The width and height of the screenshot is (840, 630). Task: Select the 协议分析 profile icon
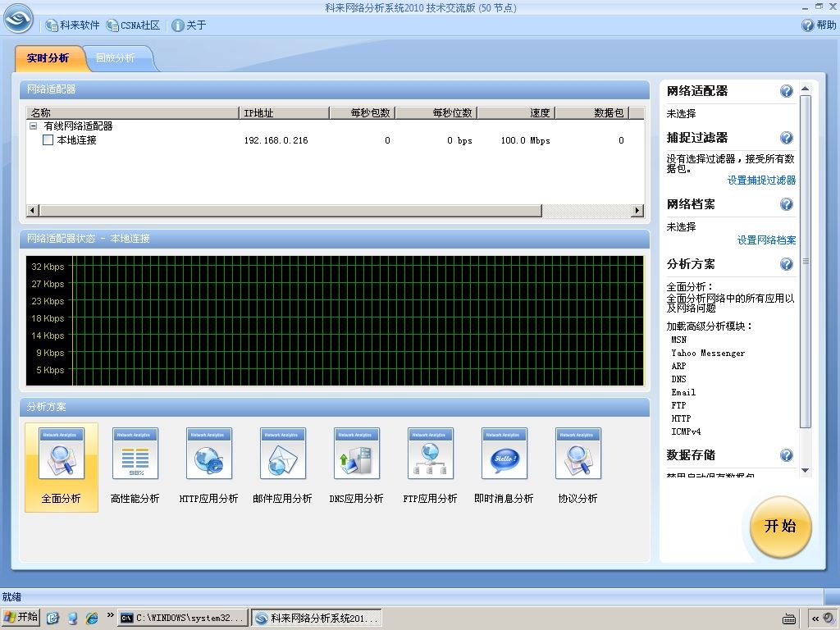point(578,467)
